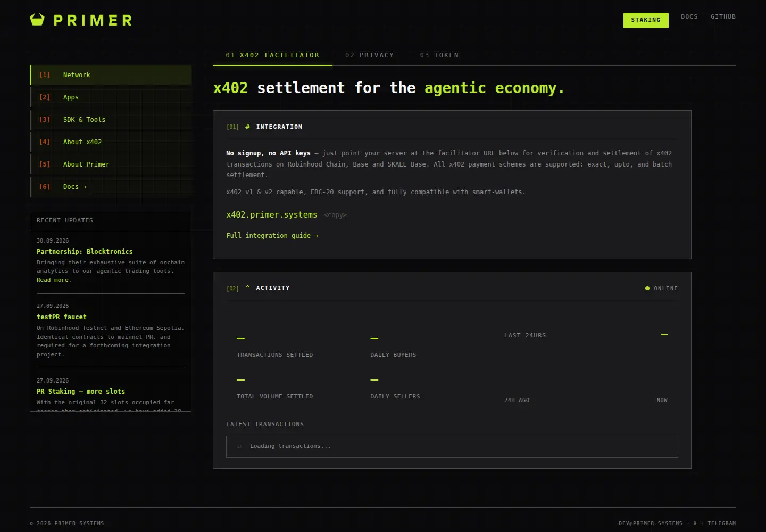Switch to the x402 Facilitator tab
The image size is (766, 532).
pos(272,55)
